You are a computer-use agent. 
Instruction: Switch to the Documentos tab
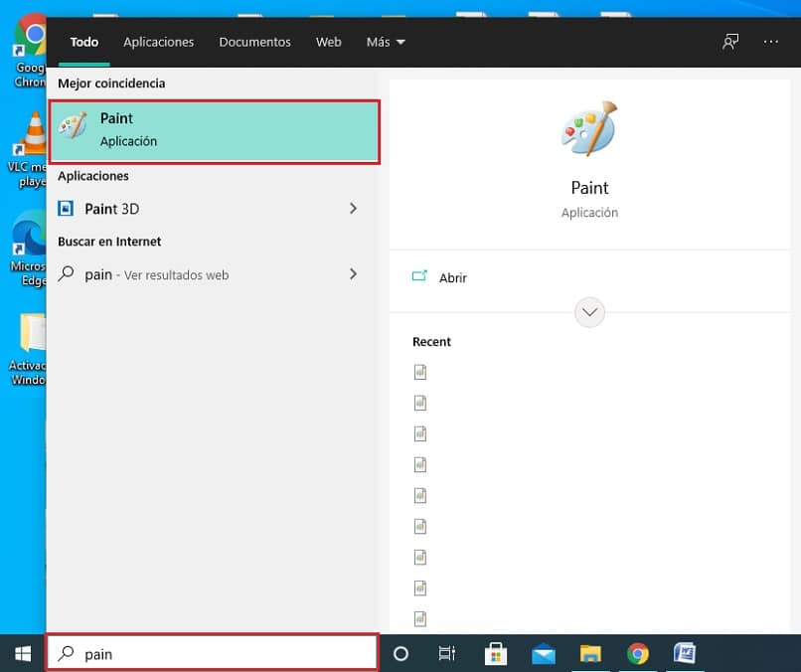[x=254, y=42]
